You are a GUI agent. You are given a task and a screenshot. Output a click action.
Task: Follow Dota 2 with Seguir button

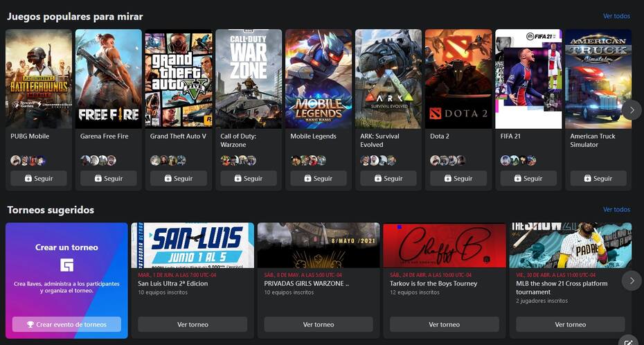458,179
